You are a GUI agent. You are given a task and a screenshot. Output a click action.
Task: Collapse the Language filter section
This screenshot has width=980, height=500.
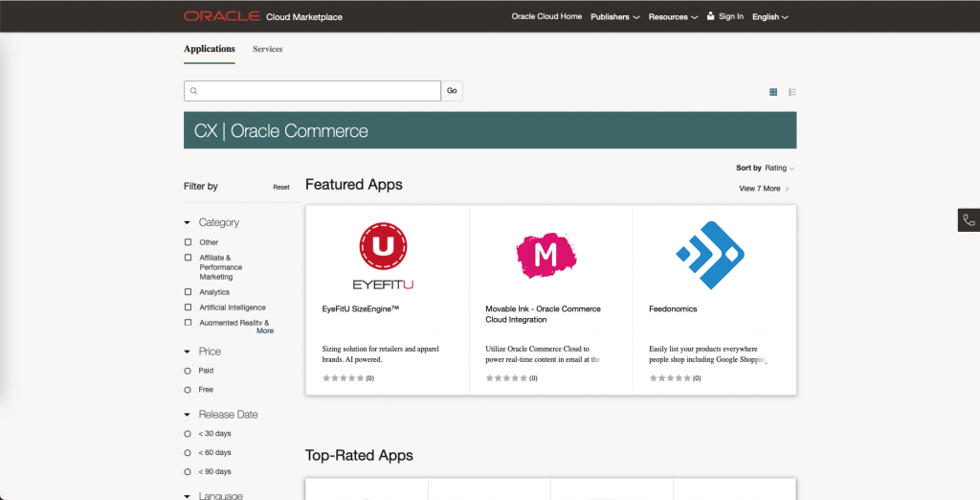coord(187,496)
